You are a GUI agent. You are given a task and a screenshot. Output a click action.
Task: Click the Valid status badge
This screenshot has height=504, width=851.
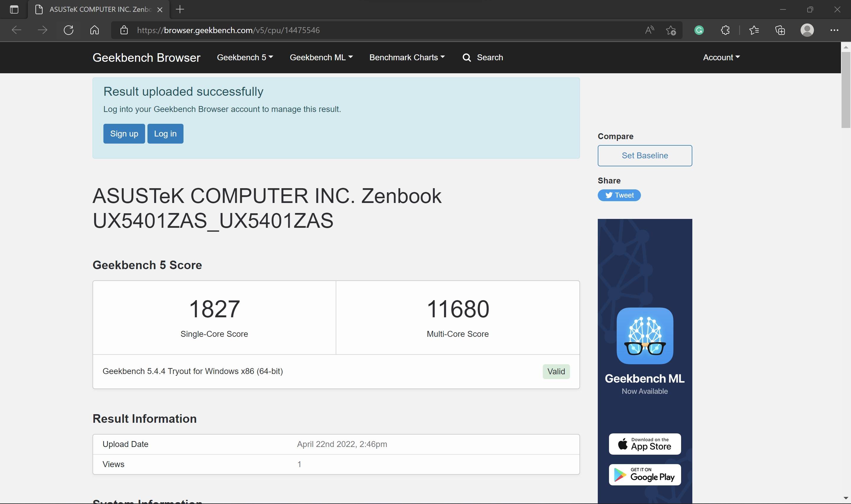coord(556,371)
